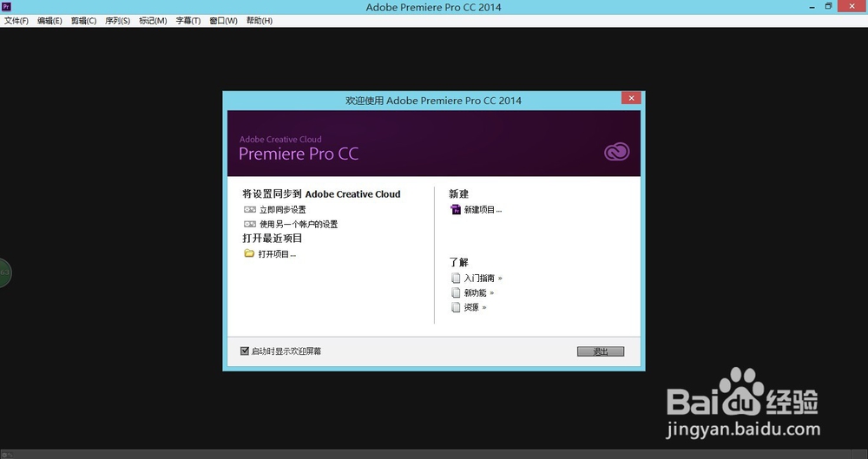Close the welcome dialog with red X
The height and width of the screenshot is (459, 868).
click(x=631, y=98)
